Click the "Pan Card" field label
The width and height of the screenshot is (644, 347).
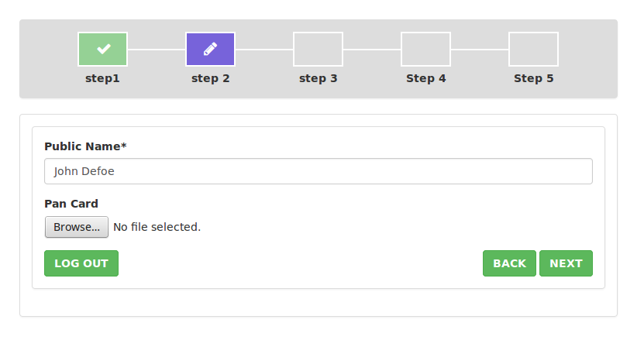click(x=71, y=204)
